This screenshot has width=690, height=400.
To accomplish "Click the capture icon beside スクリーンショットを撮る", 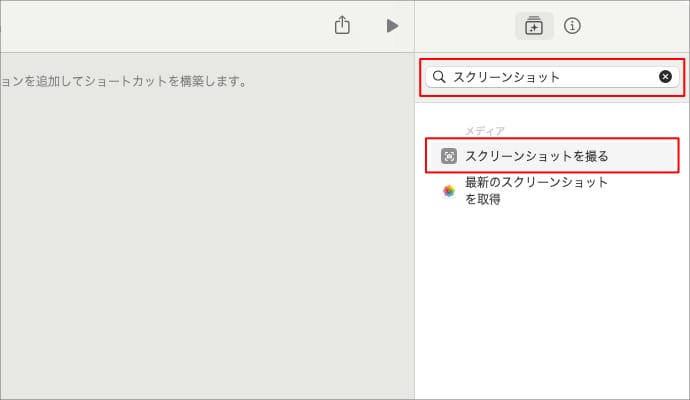I will point(449,156).
